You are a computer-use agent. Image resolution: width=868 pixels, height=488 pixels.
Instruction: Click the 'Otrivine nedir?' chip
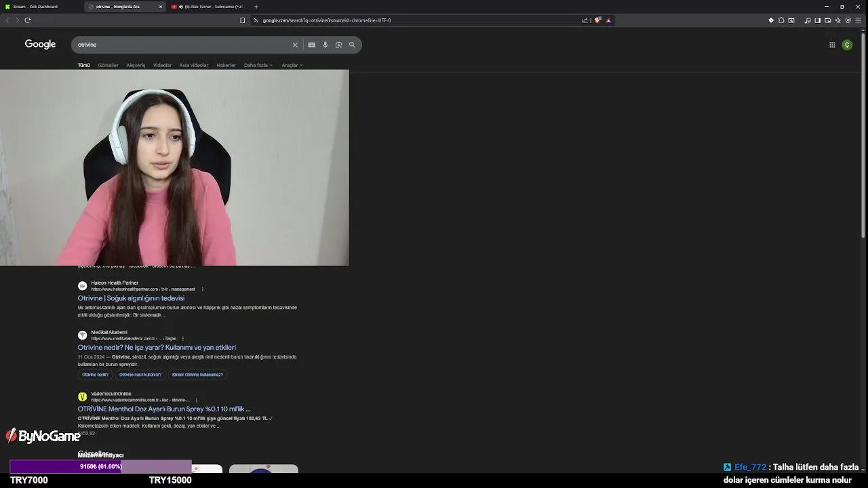pos(95,375)
